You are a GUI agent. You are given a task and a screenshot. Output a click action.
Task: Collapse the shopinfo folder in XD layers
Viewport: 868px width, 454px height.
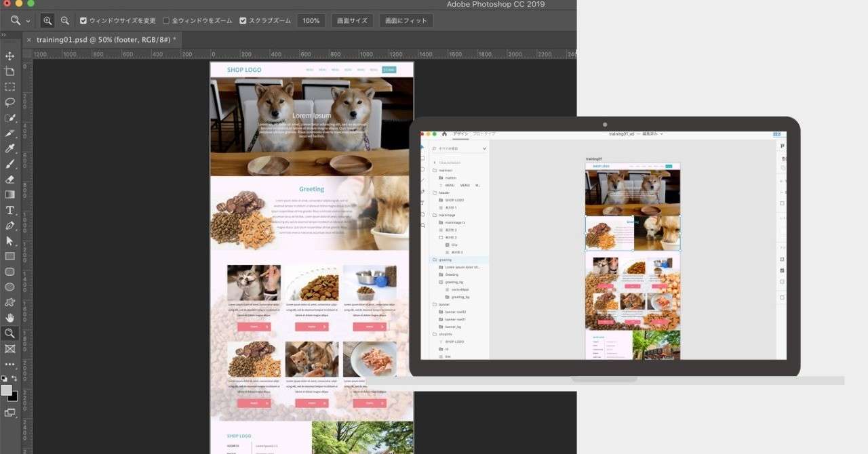tap(435, 334)
